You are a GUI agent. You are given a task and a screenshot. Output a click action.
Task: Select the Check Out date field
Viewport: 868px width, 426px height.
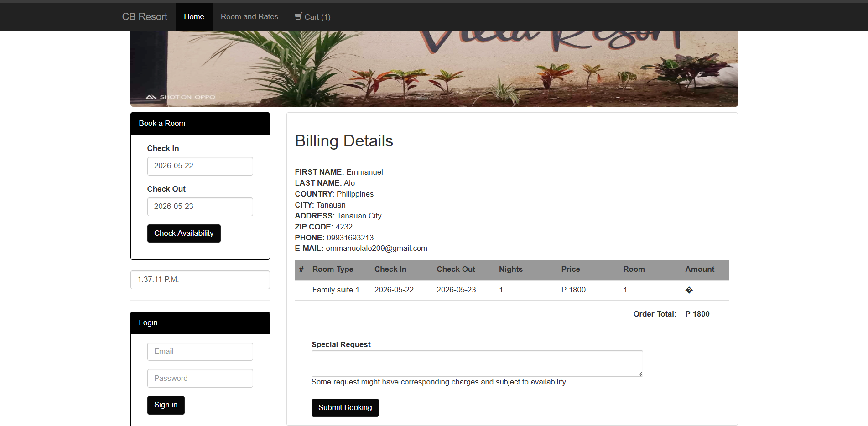pos(200,207)
